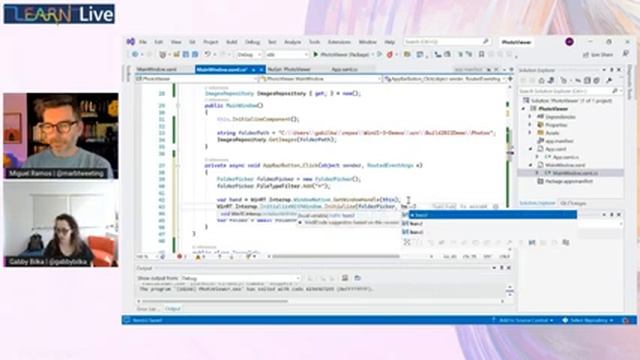640x360 pixels.
Task: Click the warning count indicator under editor
Action: tap(200, 256)
